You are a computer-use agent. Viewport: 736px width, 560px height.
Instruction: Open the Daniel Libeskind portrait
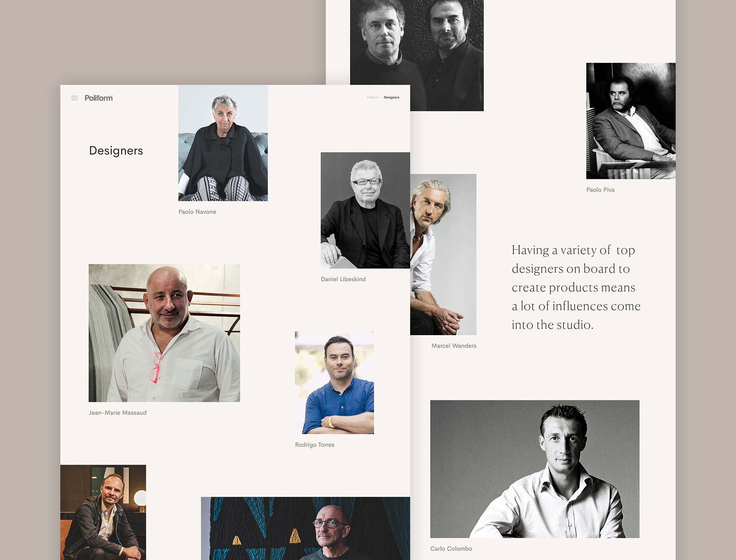point(365,210)
